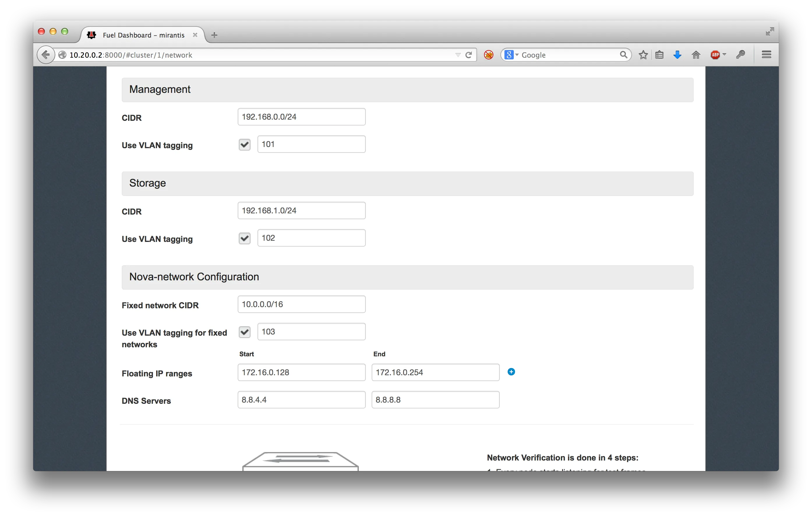812x517 pixels.
Task: Toggle VLAN tagging for fixed networks checkbox
Action: click(244, 332)
